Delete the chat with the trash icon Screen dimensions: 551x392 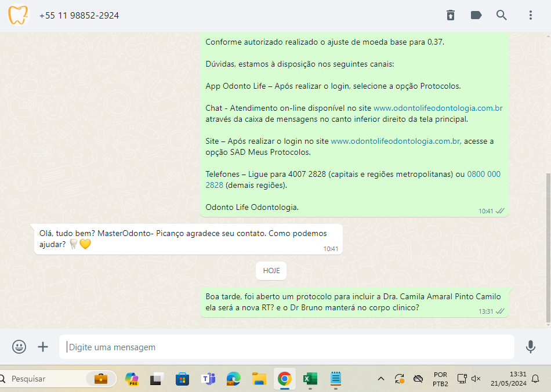(x=451, y=15)
